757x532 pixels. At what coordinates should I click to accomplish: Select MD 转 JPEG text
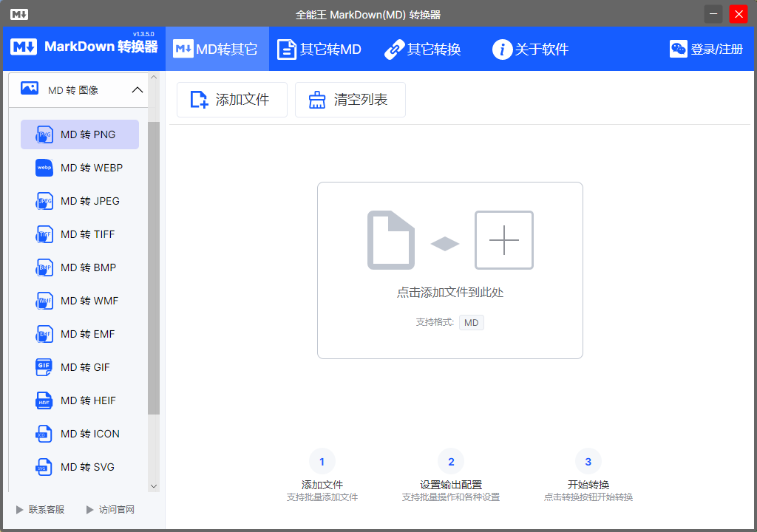coord(90,201)
